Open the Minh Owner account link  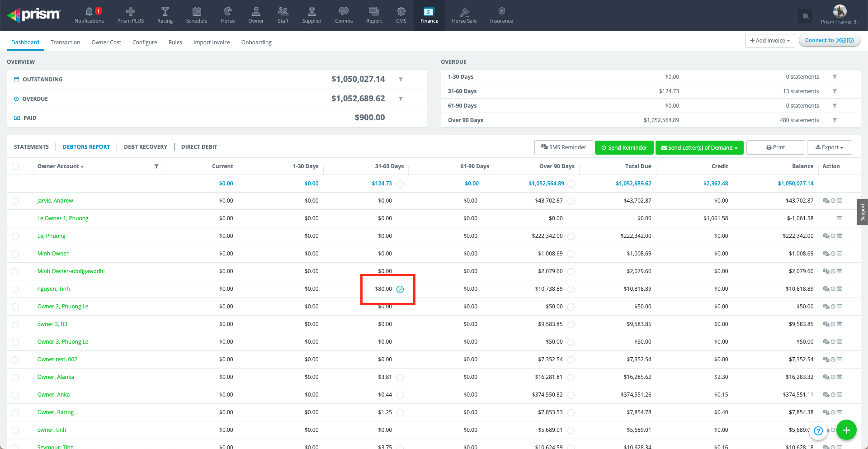53,254
